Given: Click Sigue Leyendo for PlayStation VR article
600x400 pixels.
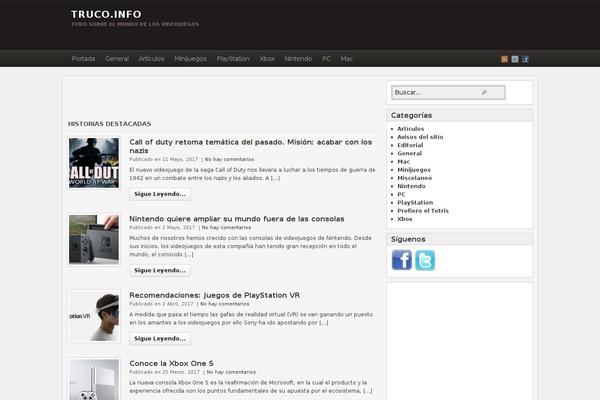Looking at the screenshot, I should pyautogui.click(x=160, y=338).
